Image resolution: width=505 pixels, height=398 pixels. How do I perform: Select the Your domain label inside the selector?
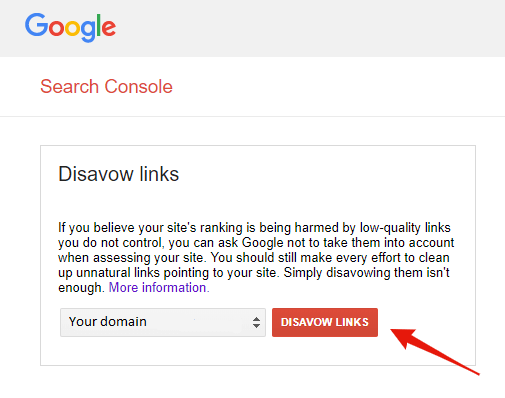click(x=108, y=322)
